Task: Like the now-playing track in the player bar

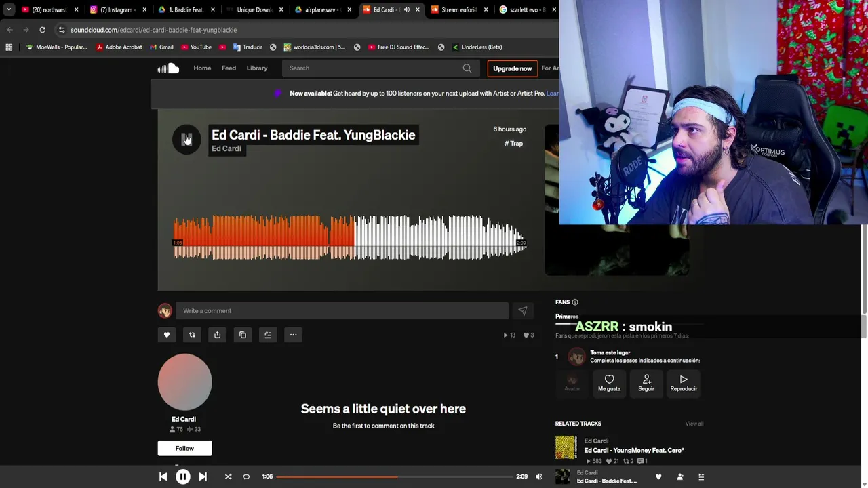Action: 658,476
